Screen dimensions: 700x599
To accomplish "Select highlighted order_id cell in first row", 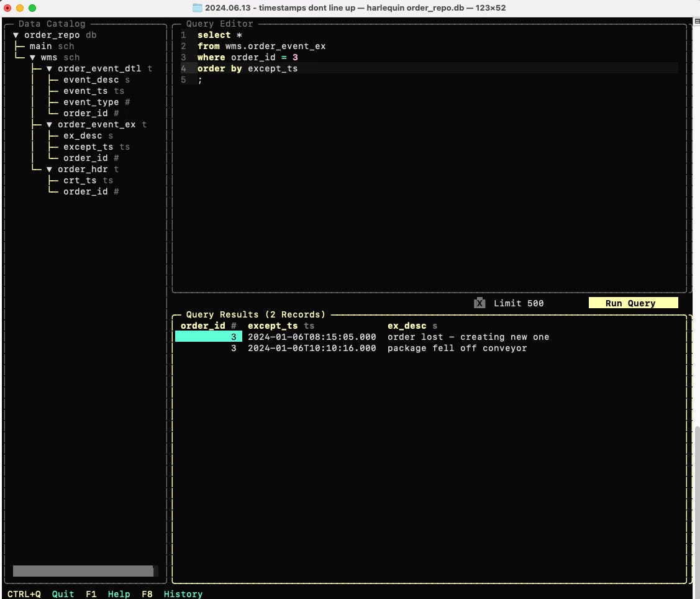I will coord(209,336).
